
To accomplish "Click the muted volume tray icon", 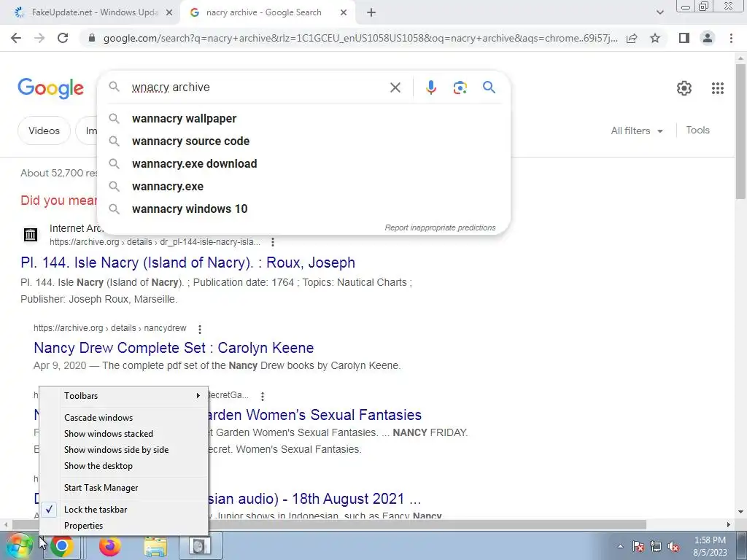I will pyautogui.click(x=673, y=547).
